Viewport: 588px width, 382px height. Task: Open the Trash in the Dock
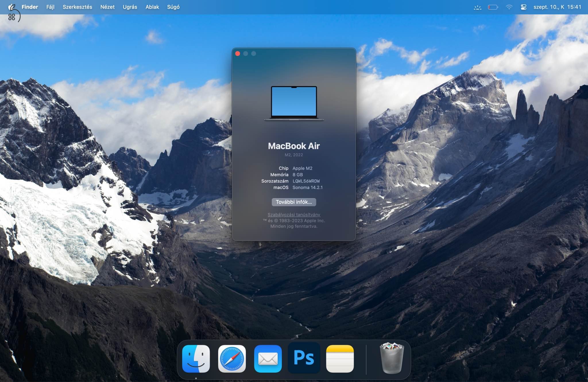tap(392, 358)
